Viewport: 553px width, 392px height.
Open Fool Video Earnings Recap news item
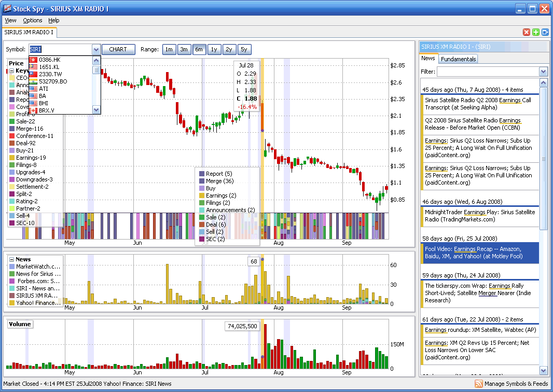click(480, 253)
